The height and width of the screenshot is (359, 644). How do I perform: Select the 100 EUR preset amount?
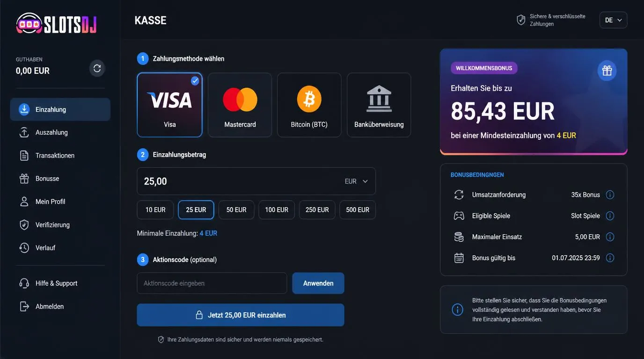click(277, 210)
